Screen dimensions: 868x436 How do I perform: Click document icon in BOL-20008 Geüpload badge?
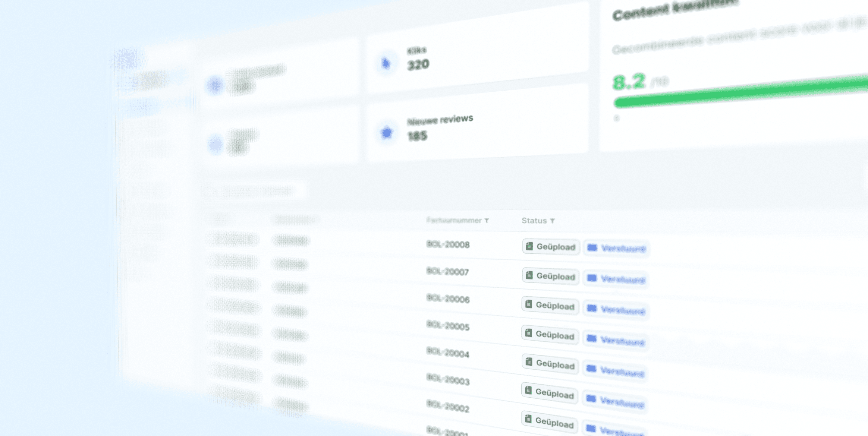coord(529,246)
